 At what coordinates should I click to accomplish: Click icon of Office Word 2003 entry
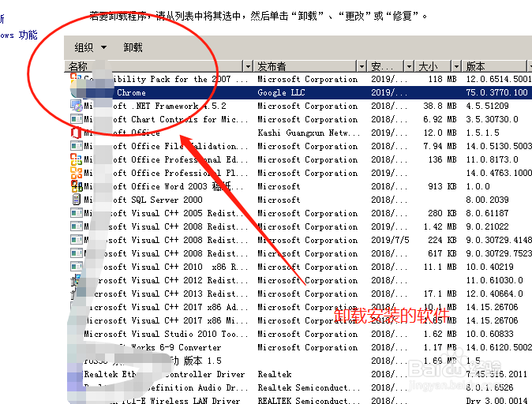(x=77, y=186)
